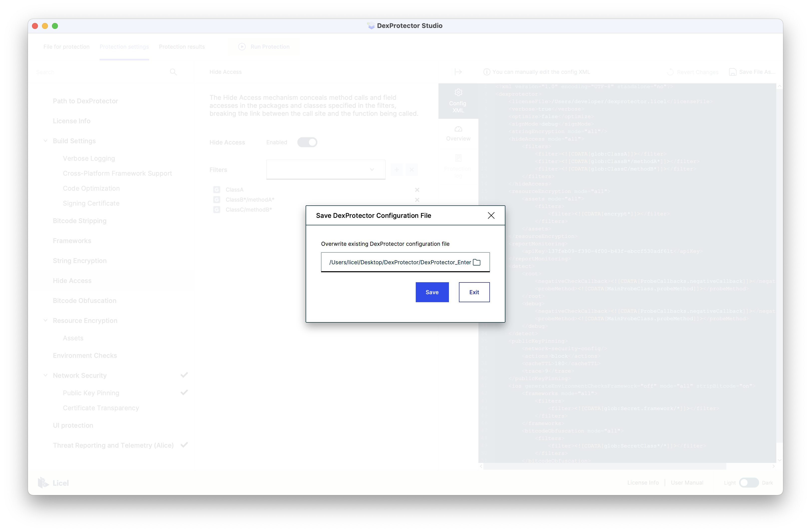Click Revert Changes icon

click(670, 72)
